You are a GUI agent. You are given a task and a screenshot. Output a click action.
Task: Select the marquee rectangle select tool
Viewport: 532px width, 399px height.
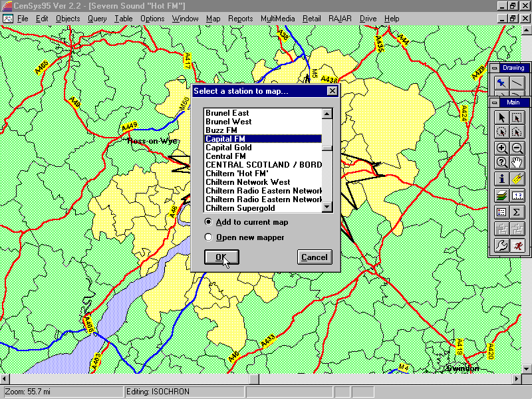tap(517, 117)
